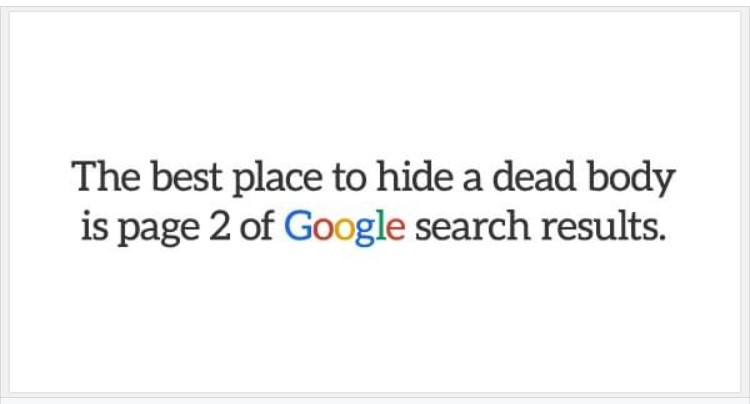
Task: Click the word "of" before Google
Action: coord(256,225)
